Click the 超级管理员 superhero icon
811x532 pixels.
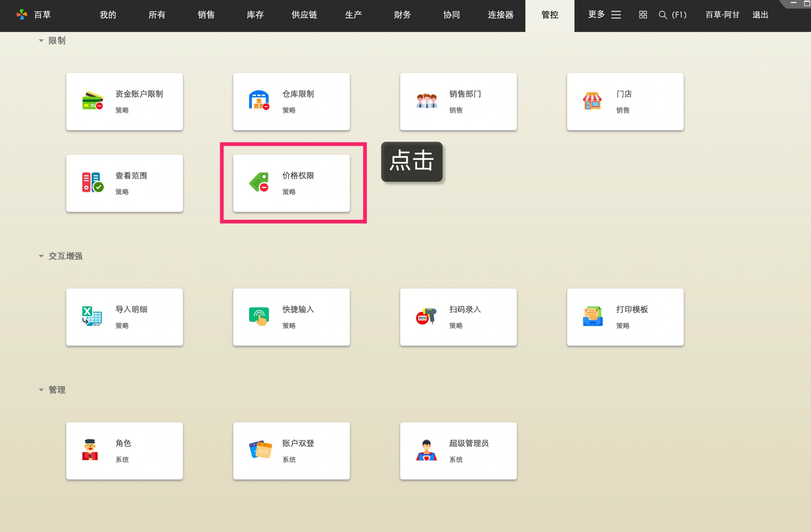426,450
